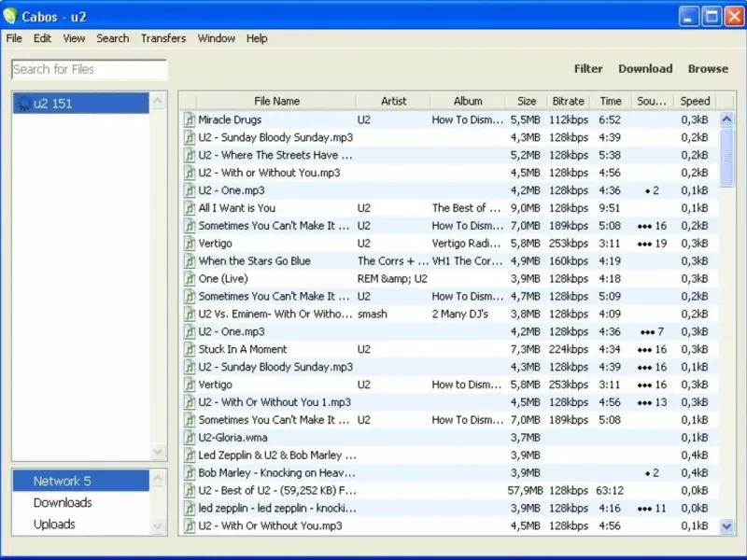747x560 pixels.
Task: Click the 63:12 time value
Action: coord(610,490)
